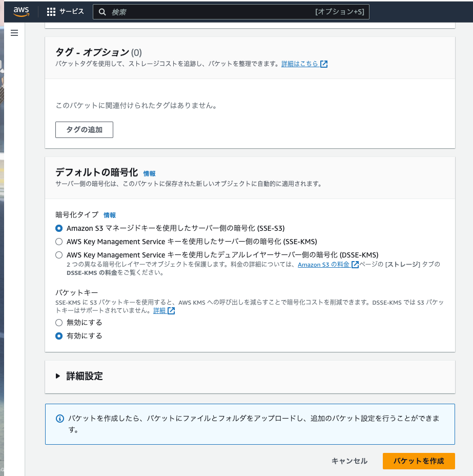Expand the 詳細設定 section

[x=80, y=376]
